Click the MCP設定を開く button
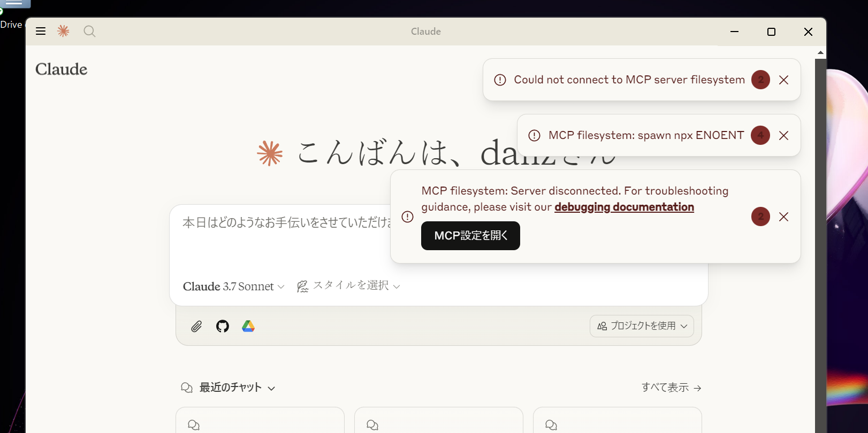The height and width of the screenshot is (433, 868). 470,236
